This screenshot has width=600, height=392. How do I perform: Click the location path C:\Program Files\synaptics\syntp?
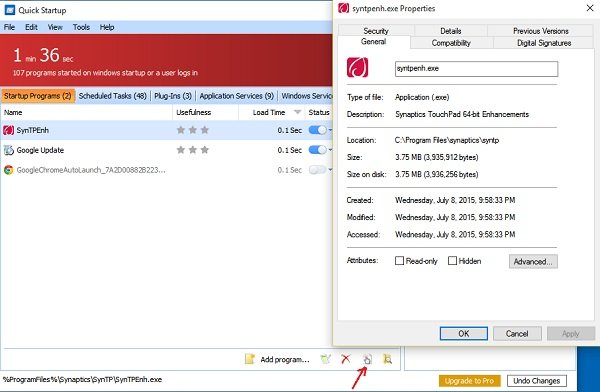(x=447, y=140)
